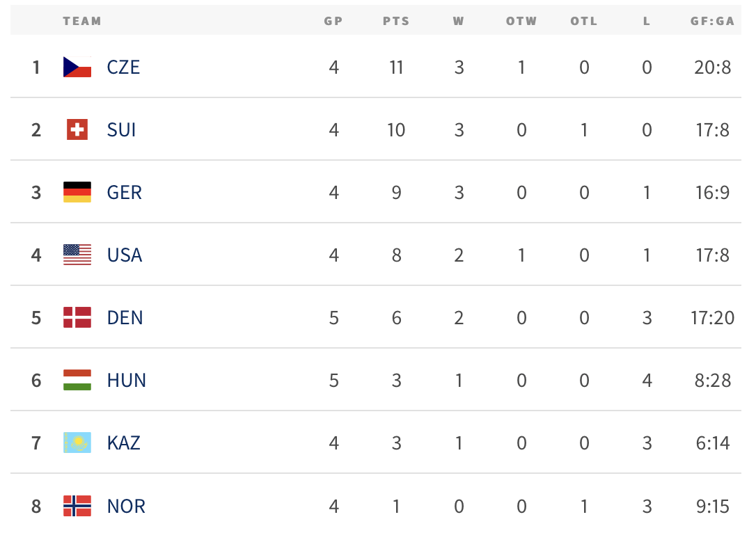The width and height of the screenshot is (756, 533).
Task: Click the Switzerland flag icon
Action: (77, 129)
